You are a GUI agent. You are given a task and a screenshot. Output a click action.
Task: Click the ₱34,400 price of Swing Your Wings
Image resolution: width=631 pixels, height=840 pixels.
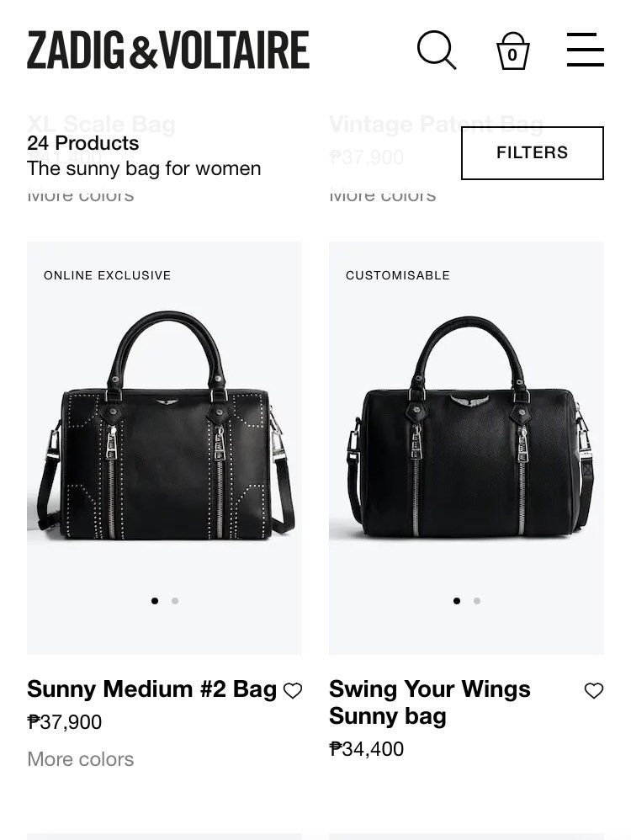366,749
